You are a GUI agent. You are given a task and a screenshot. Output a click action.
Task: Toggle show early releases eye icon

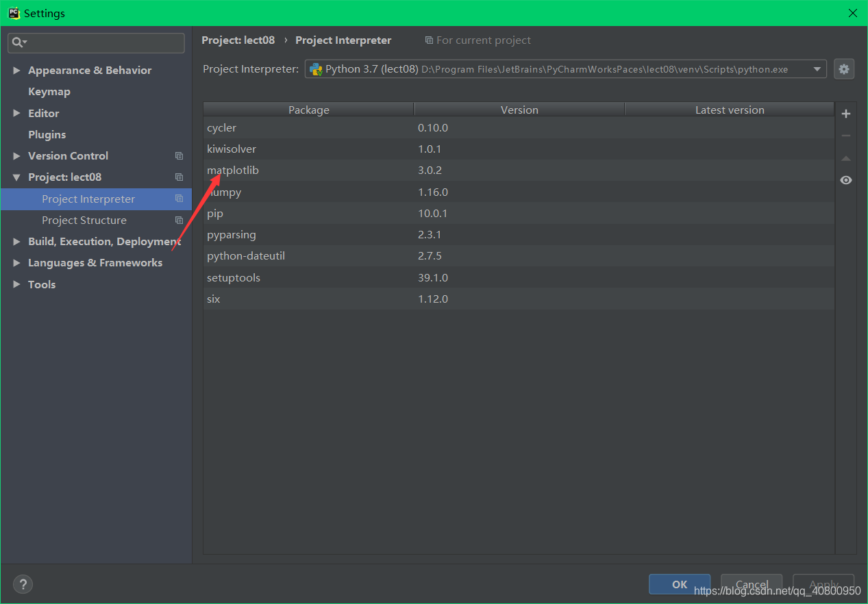tap(846, 180)
